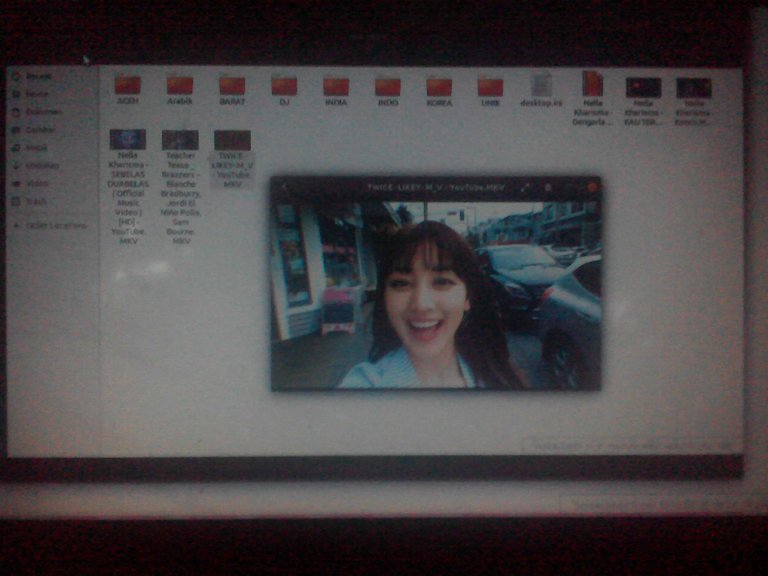This screenshot has height=576, width=768.
Task: Toggle fullscreen in the preview window header
Action: pyautogui.click(x=524, y=187)
